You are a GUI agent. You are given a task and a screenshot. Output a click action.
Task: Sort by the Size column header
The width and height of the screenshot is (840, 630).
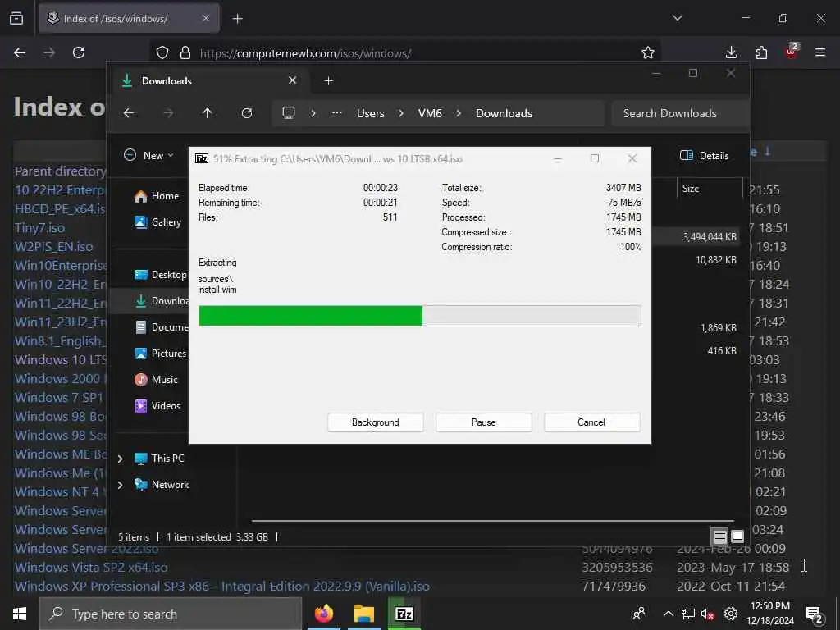[710, 189]
